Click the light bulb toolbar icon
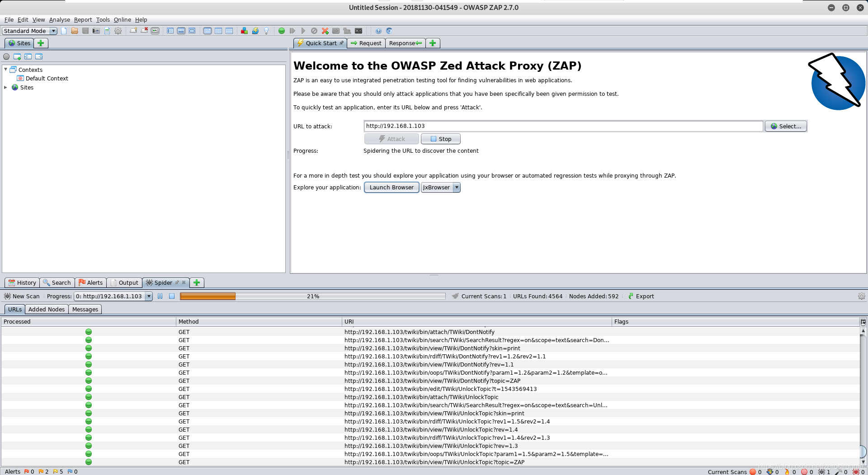 pos(266,31)
